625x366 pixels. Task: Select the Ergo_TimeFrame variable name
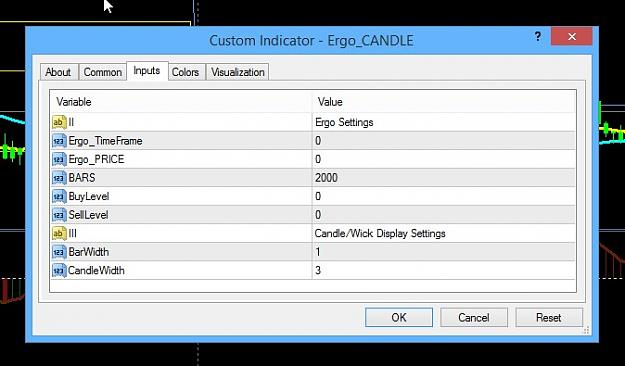coord(105,141)
